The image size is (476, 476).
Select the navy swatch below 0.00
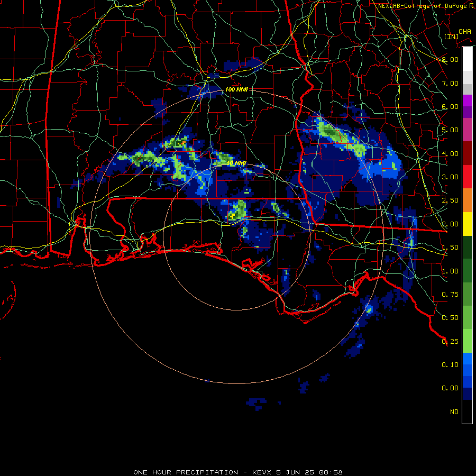[467, 394]
